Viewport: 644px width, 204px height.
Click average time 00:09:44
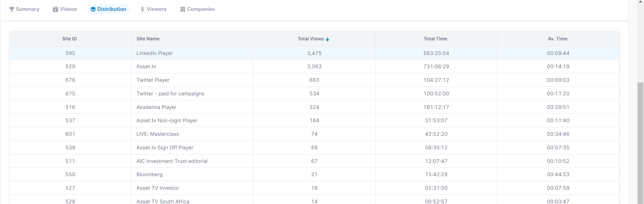[558, 53]
